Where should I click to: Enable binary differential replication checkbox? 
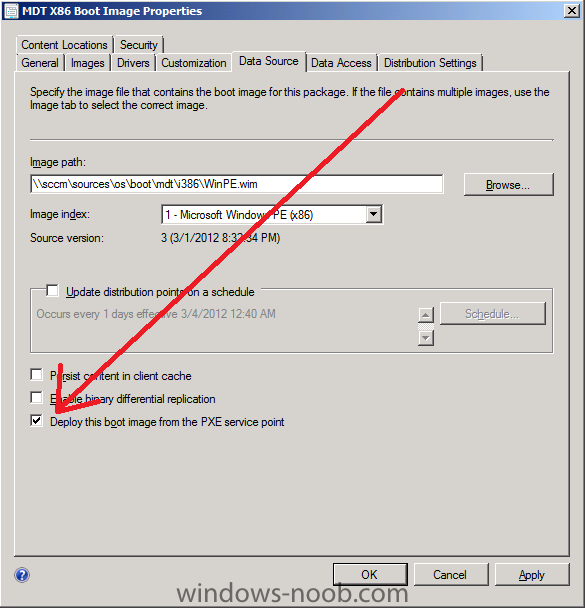coord(36,397)
